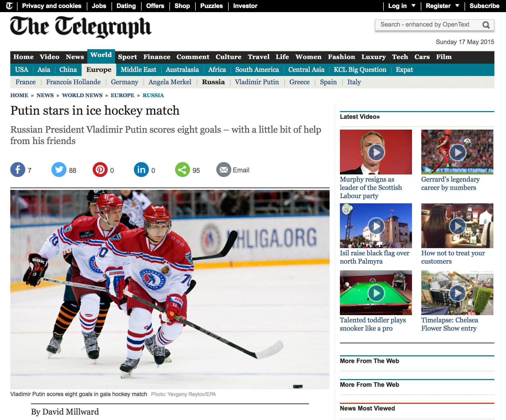Click the Twitter share icon
The width and height of the screenshot is (506, 420).
tap(59, 170)
